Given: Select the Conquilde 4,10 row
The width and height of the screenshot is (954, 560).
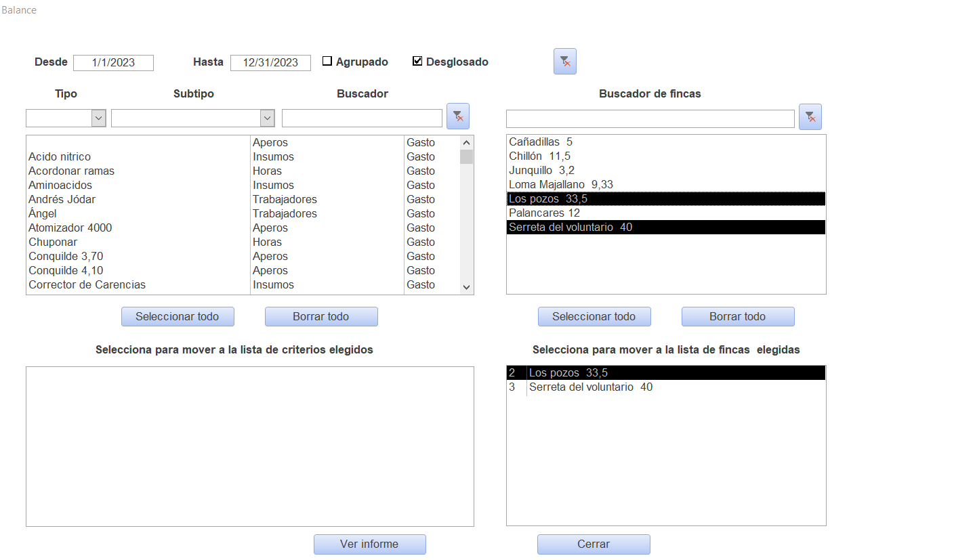Looking at the screenshot, I should (243, 271).
